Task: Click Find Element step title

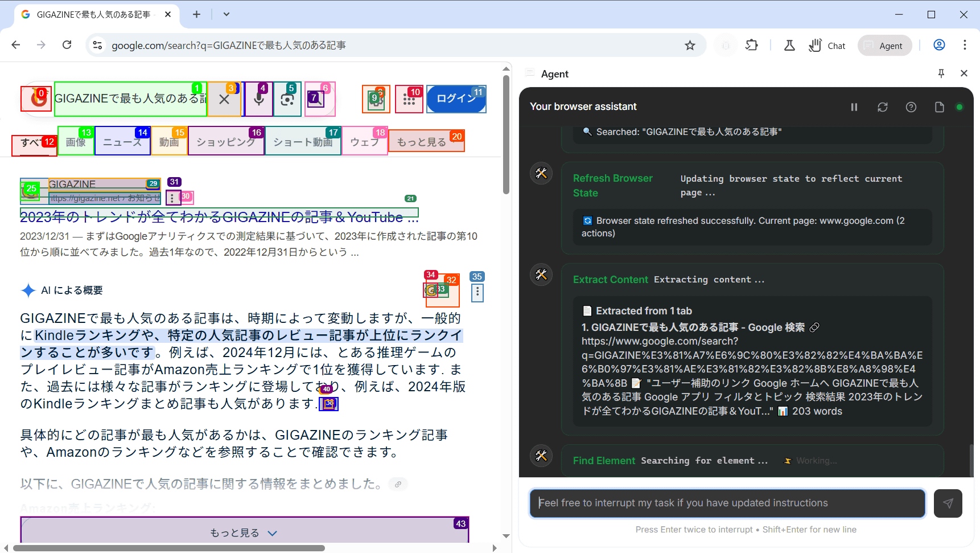Action: tap(604, 461)
